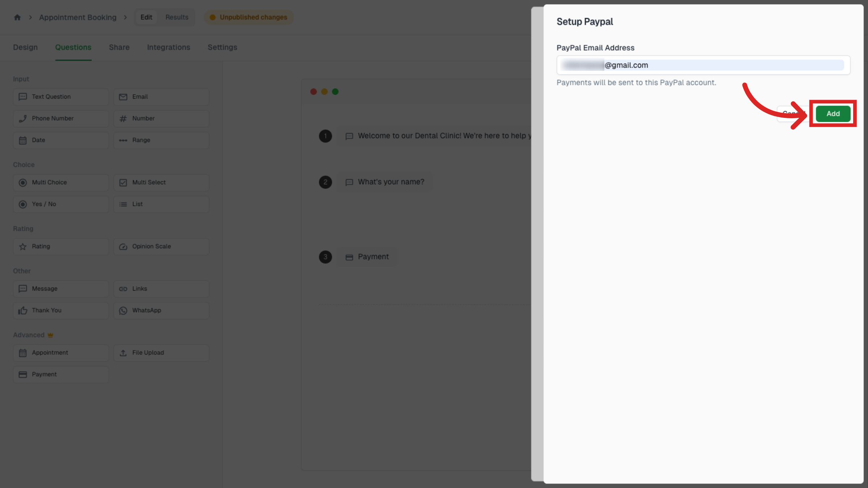Add a Payment element from sidebar
Viewport: 868px width, 488px height.
(61, 374)
